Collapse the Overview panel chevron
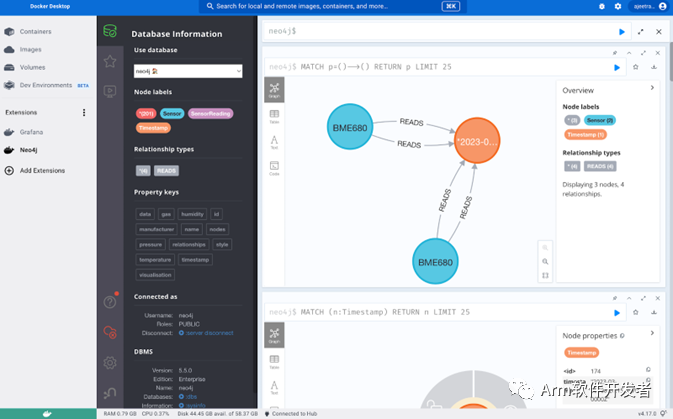The image size is (673, 419). [652, 88]
